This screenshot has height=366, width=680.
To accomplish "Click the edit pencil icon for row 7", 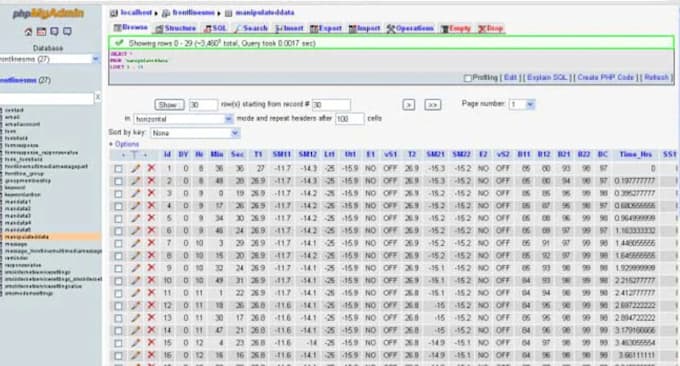I will (x=136, y=243).
